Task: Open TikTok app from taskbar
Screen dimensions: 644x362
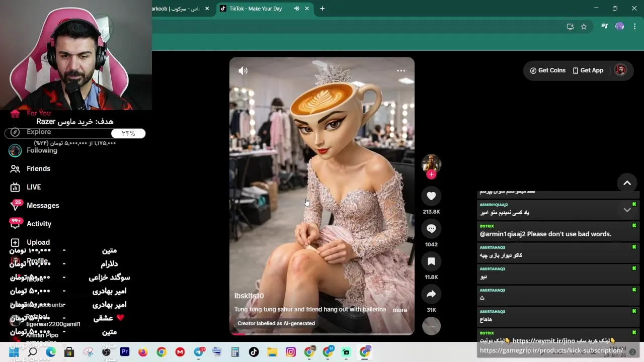Action: (254, 352)
